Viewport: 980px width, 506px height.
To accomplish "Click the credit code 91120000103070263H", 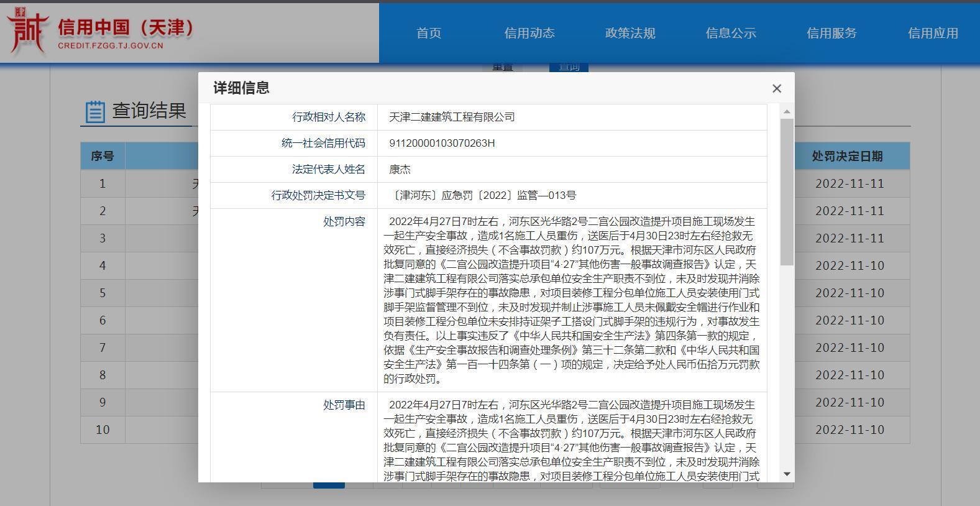I will [442, 143].
